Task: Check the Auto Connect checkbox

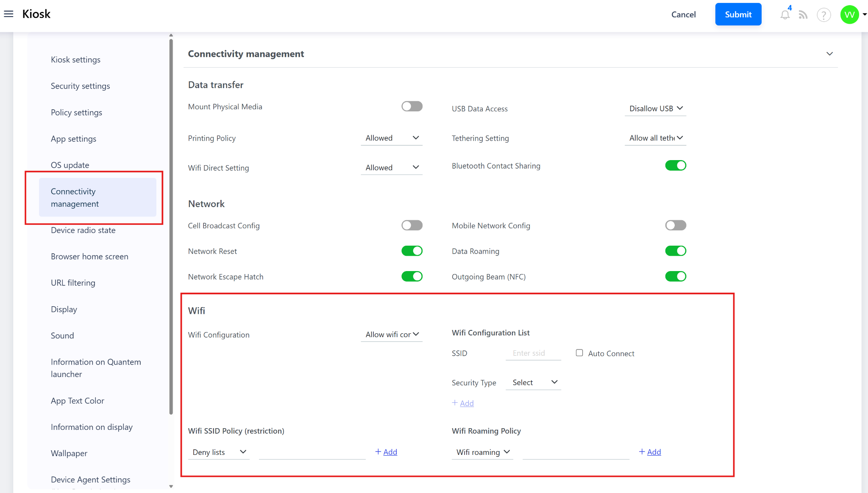Action: click(579, 353)
